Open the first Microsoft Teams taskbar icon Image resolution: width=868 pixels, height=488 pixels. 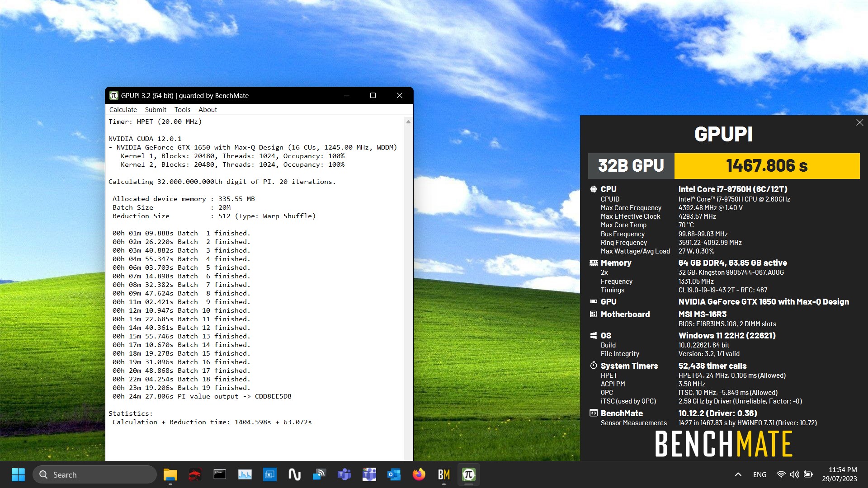click(344, 474)
